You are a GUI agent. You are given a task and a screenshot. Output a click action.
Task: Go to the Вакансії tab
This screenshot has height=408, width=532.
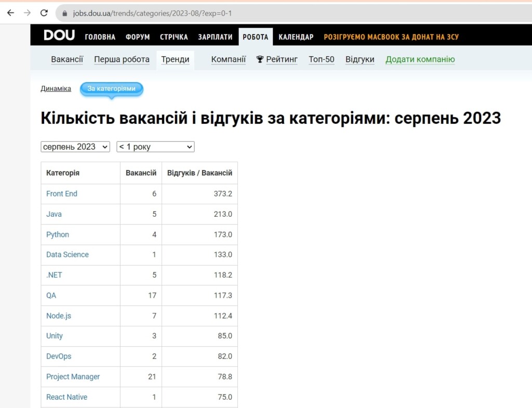coord(67,59)
